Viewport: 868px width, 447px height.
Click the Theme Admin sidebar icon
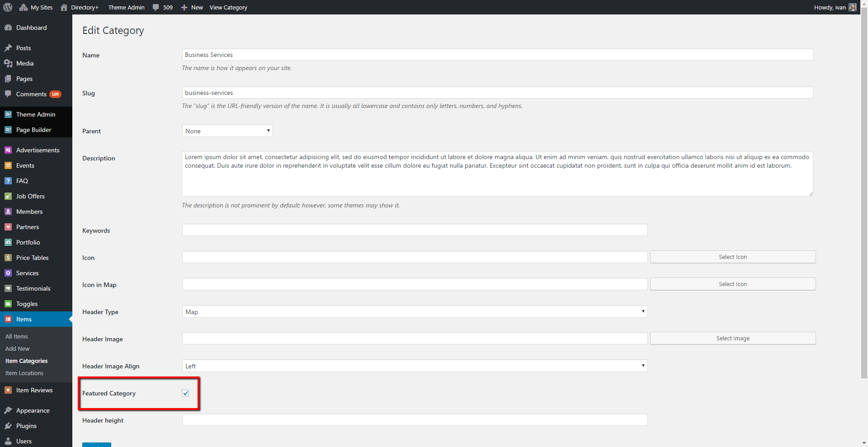coord(8,114)
